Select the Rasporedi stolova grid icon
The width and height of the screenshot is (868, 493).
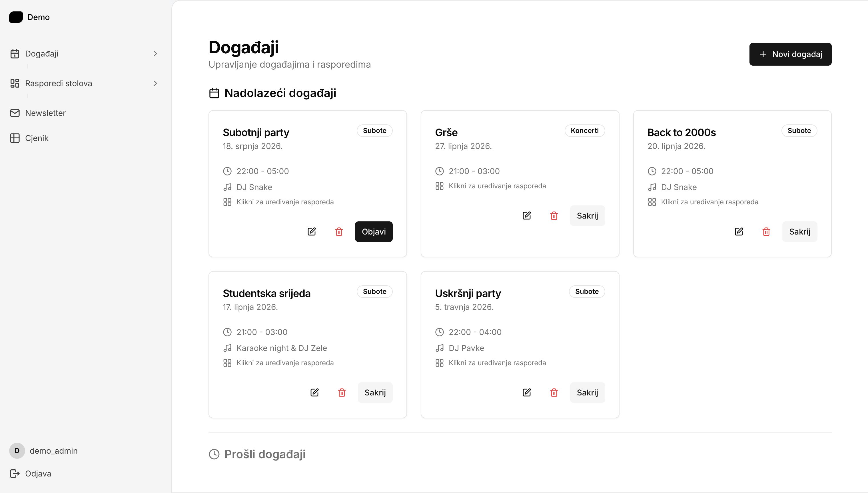[15, 83]
